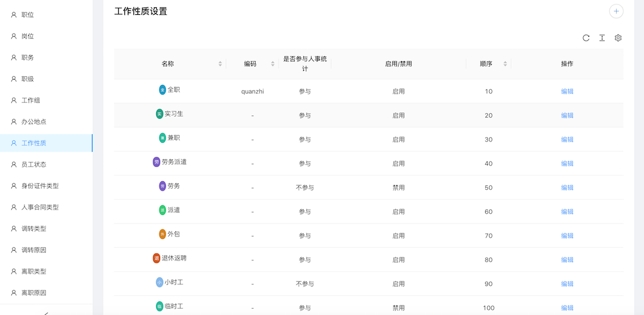Open 员工状态 in sidebar menu
This screenshot has height=315, width=644.
pyautogui.click(x=34, y=164)
